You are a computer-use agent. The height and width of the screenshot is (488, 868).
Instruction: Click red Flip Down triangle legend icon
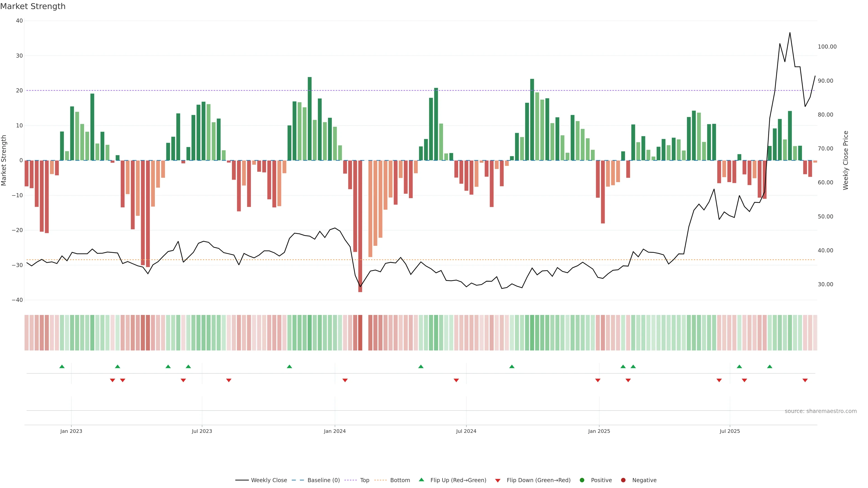[x=498, y=481]
